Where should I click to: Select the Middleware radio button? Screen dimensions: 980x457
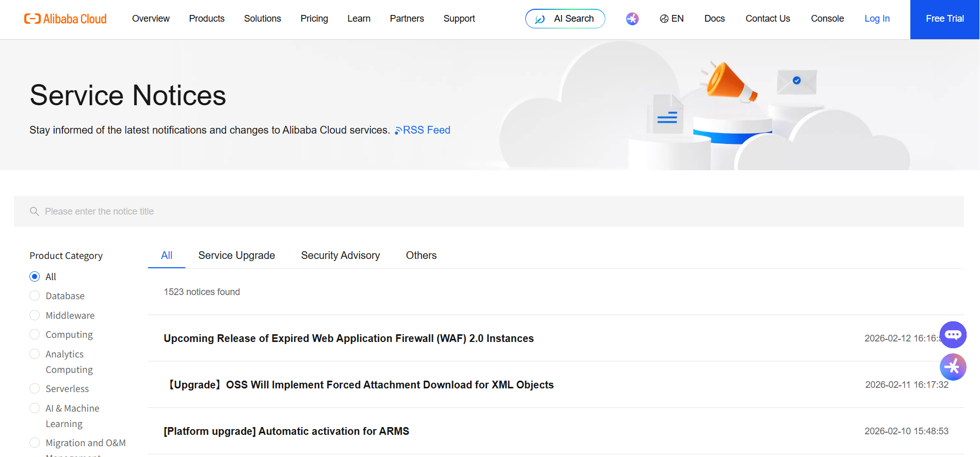click(35, 315)
